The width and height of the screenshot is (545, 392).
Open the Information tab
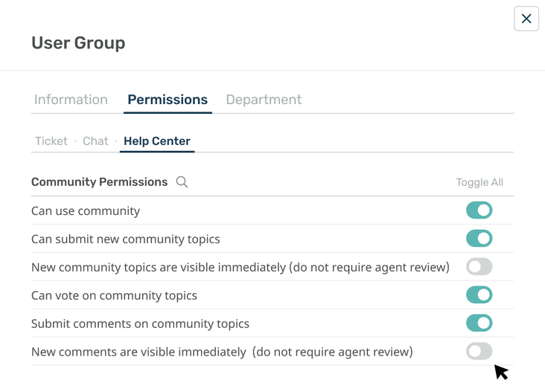click(x=71, y=100)
